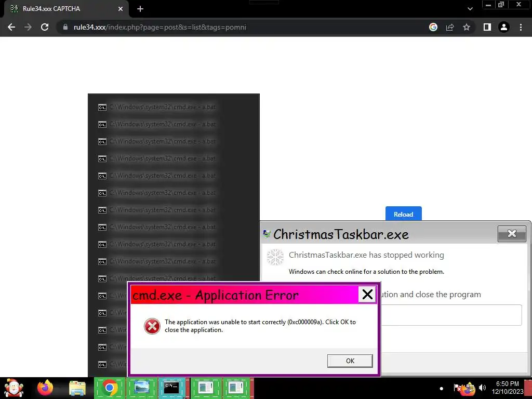
Task: Click the snowflake icon in ChristmasTaskbar.exe dialog
Action: point(275,257)
